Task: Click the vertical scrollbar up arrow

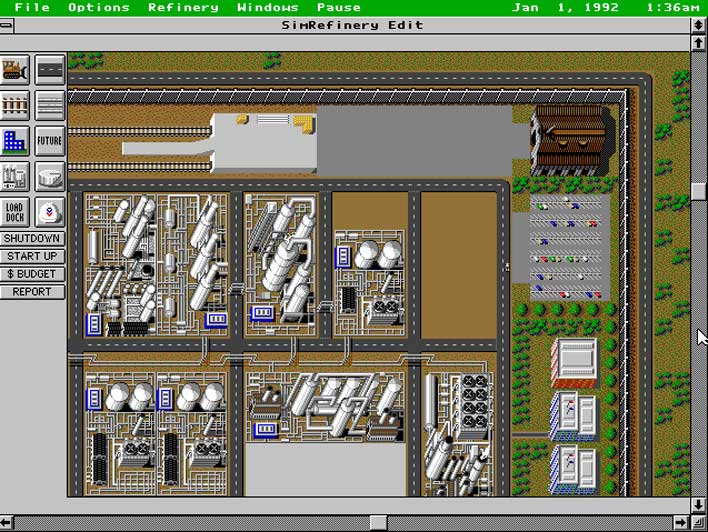Action: tap(699, 43)
